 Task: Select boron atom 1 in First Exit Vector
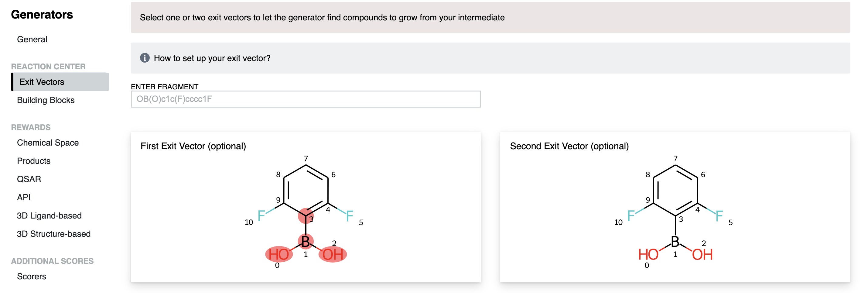click(306, 241)
